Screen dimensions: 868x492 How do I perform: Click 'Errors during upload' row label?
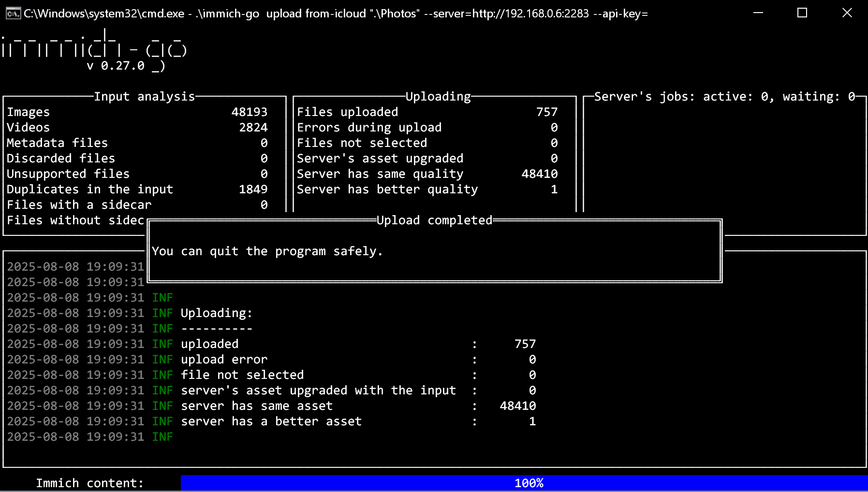pos(369,128)
